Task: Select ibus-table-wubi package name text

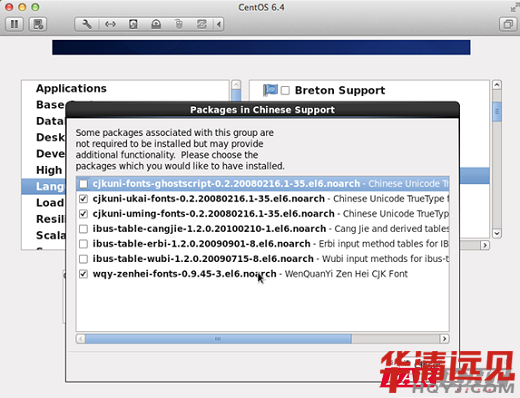Action: (x=203, y=259)
